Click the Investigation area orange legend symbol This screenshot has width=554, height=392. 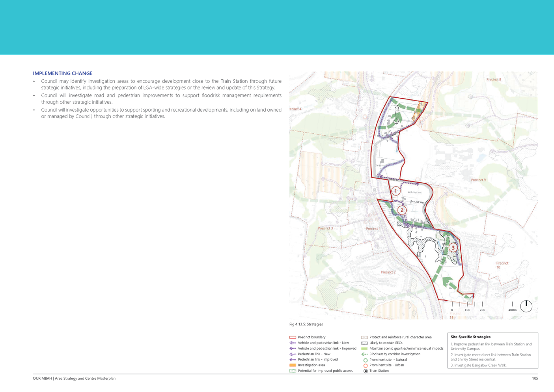point(293,365)
